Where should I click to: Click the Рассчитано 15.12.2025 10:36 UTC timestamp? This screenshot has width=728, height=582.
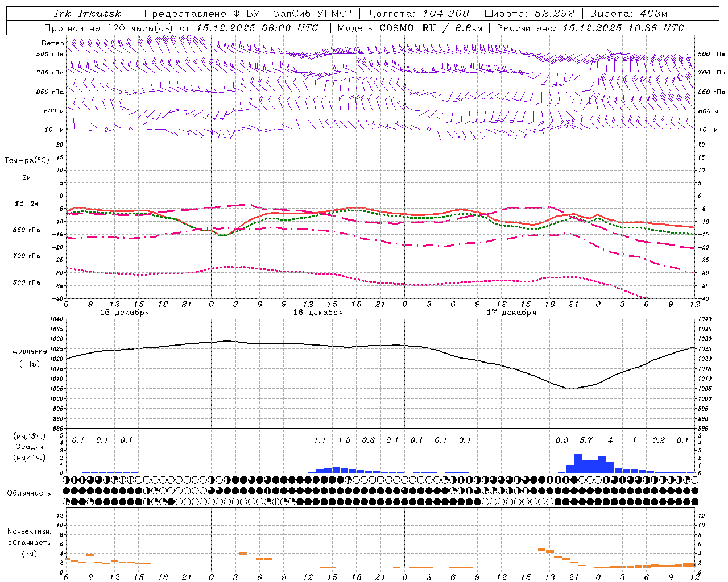tap(590, 28)
